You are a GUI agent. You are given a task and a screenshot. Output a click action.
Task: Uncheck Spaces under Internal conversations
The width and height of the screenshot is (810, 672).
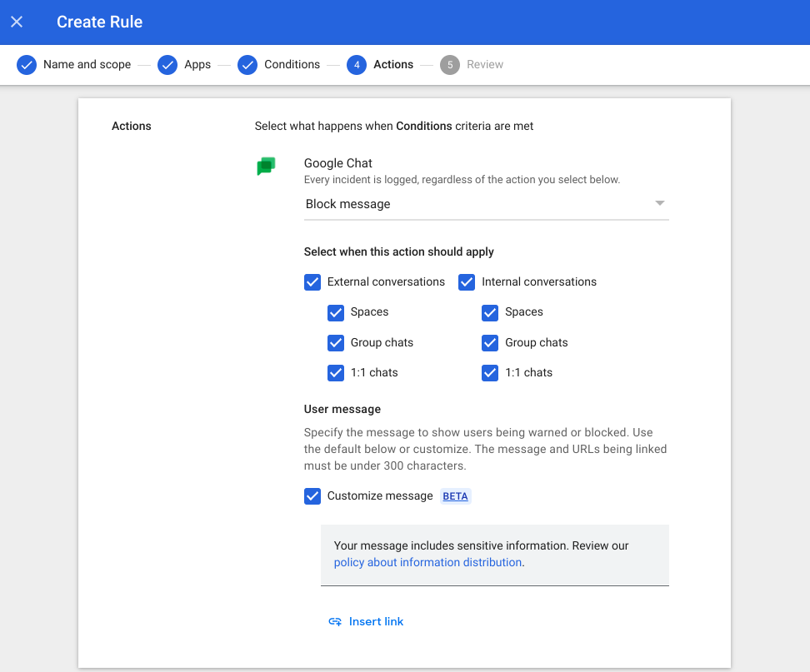490,312
